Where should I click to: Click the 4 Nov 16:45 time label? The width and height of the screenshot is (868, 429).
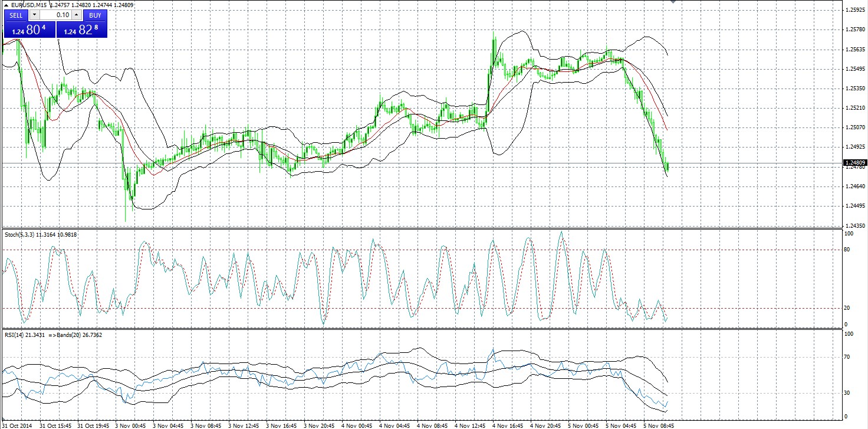(x=508, y=425)
